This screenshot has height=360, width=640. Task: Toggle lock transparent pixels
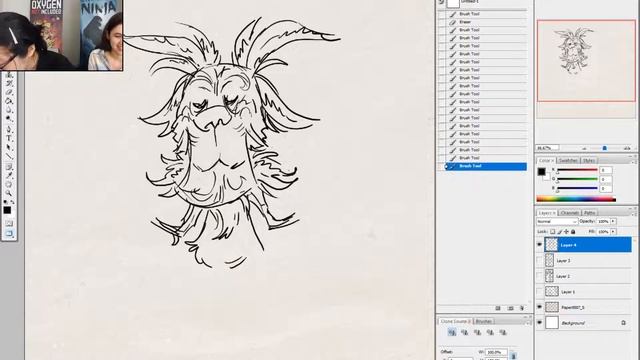coord(552,232)
